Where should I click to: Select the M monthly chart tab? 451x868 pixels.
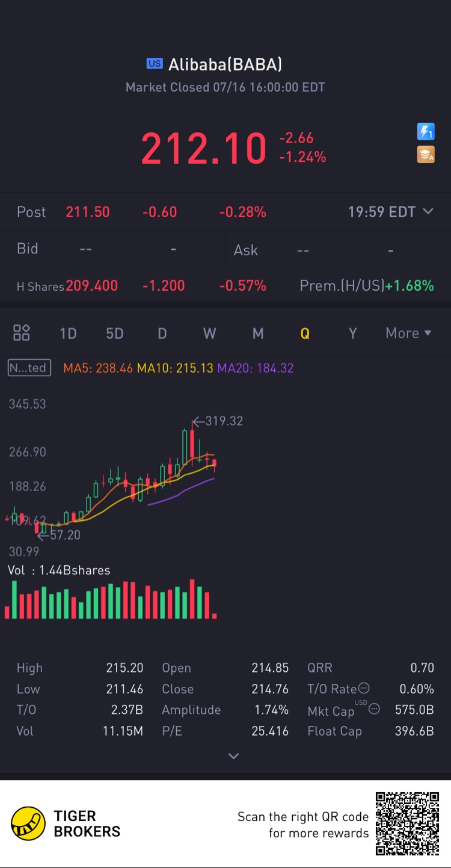pyautogui.click(x=258, y=333)
